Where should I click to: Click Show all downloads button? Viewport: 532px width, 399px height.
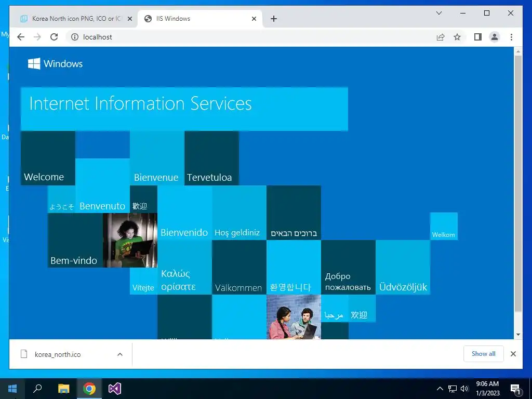pos(484,353)
